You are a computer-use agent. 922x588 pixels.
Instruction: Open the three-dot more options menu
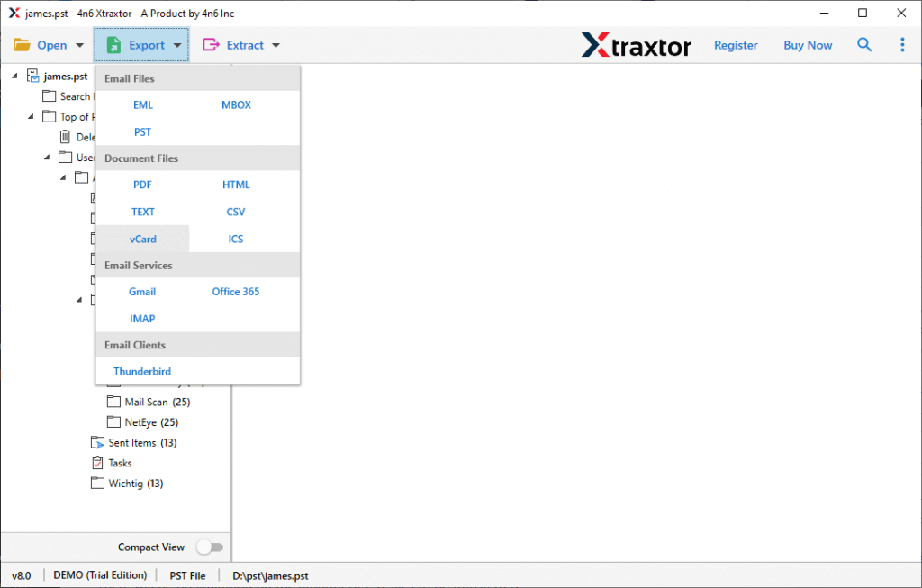tap(902, 45)
